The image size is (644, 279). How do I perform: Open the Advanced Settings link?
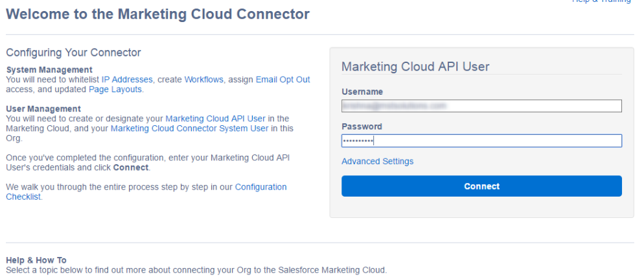click(378, 162)
